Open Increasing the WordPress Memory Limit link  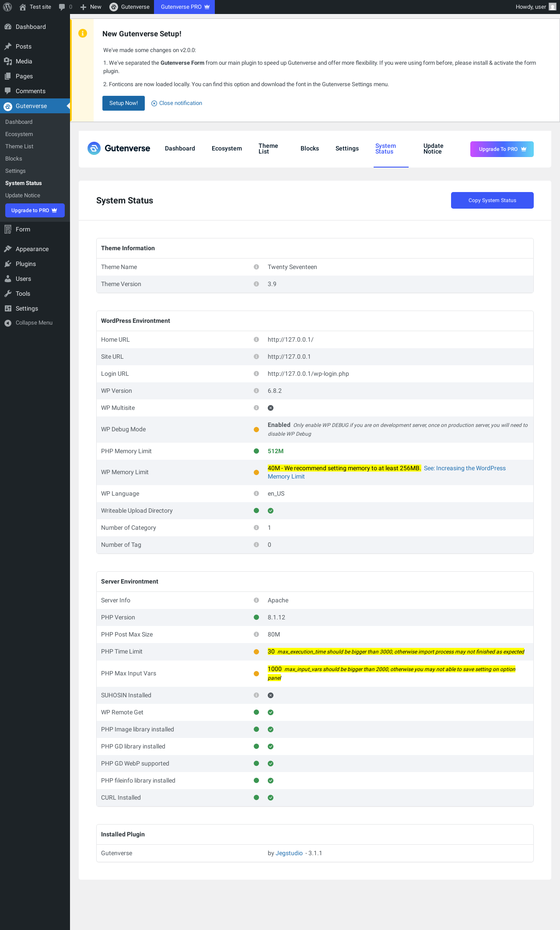pyautogui.click(x=387, y=472)
